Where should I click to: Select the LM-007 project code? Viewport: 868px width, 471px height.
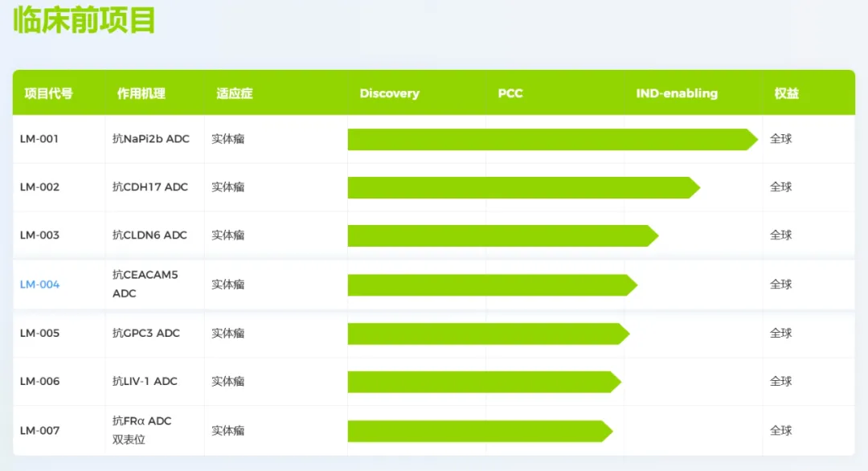point(39,431)
